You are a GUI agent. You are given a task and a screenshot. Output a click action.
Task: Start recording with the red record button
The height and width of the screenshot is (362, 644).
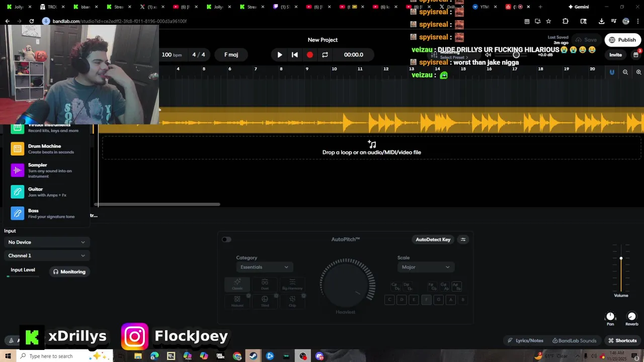pyautogui.click(x=310, y=55)
